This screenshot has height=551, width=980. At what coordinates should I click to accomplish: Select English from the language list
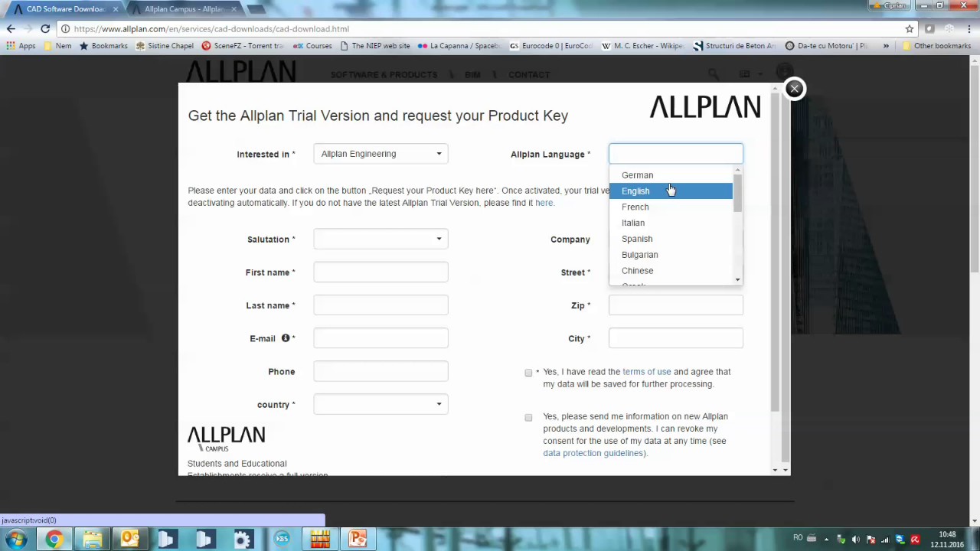(671, 191)
